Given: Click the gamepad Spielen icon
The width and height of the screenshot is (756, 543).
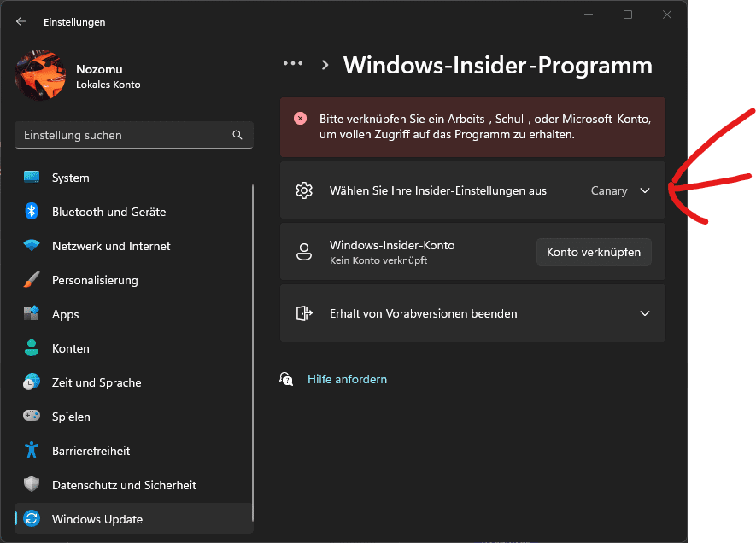Looking at the screenshot, I should (32, 415).
